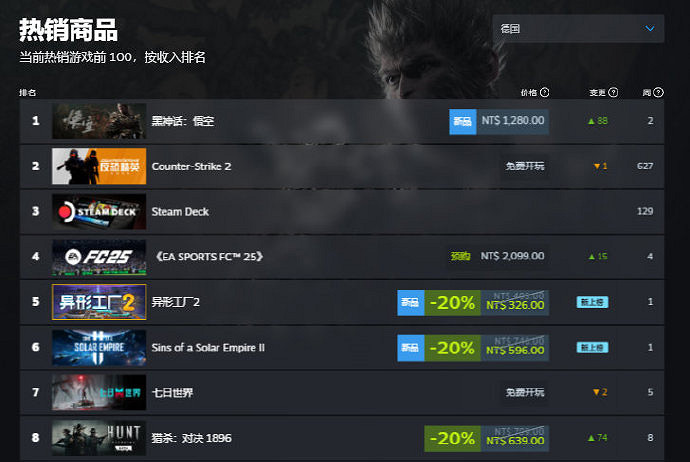Click the 预购 label on EA SPORTS FC 25
Viewport: 690px width, 462px height.
pyautogui.click(x=460, y=256)
